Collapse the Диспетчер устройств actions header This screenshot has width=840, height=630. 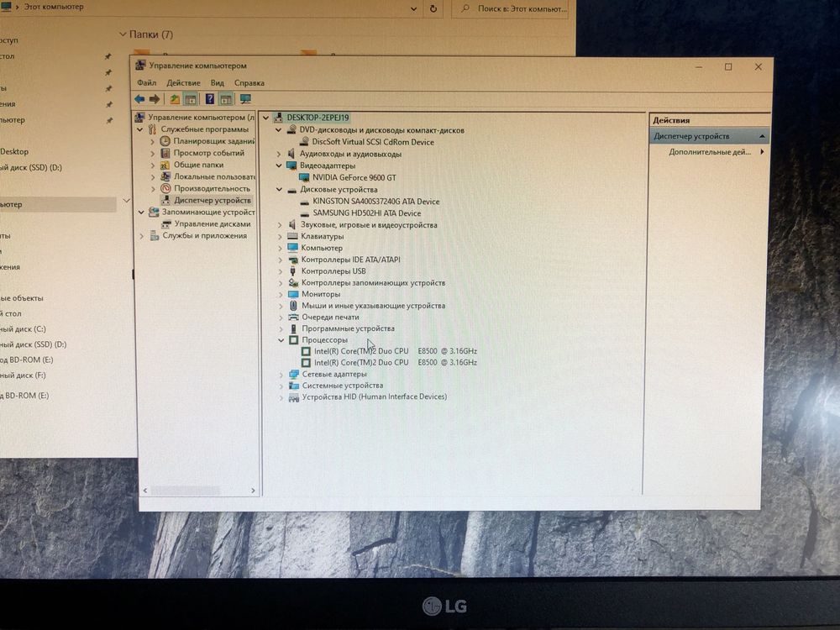(x=762, y=137)
